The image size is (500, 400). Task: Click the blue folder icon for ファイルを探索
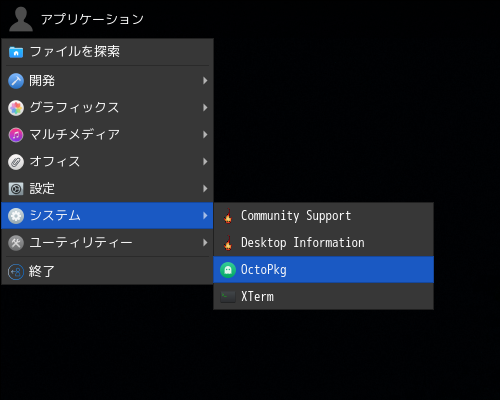(x=16, y=52)
